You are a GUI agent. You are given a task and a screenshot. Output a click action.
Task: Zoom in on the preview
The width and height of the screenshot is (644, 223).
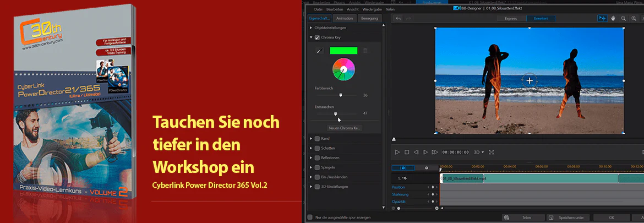pos(634,19)
